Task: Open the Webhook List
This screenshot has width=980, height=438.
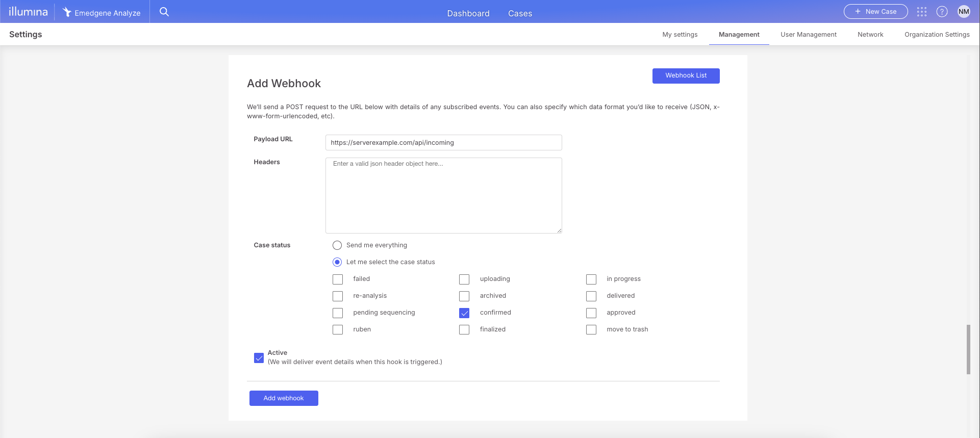Action: 686,75
